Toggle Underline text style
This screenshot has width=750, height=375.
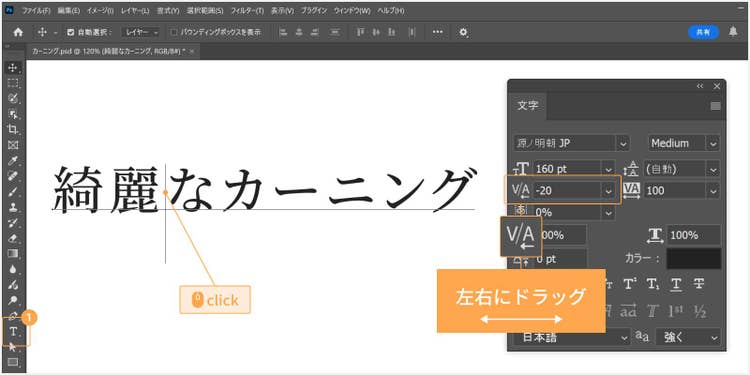[676, 284]
